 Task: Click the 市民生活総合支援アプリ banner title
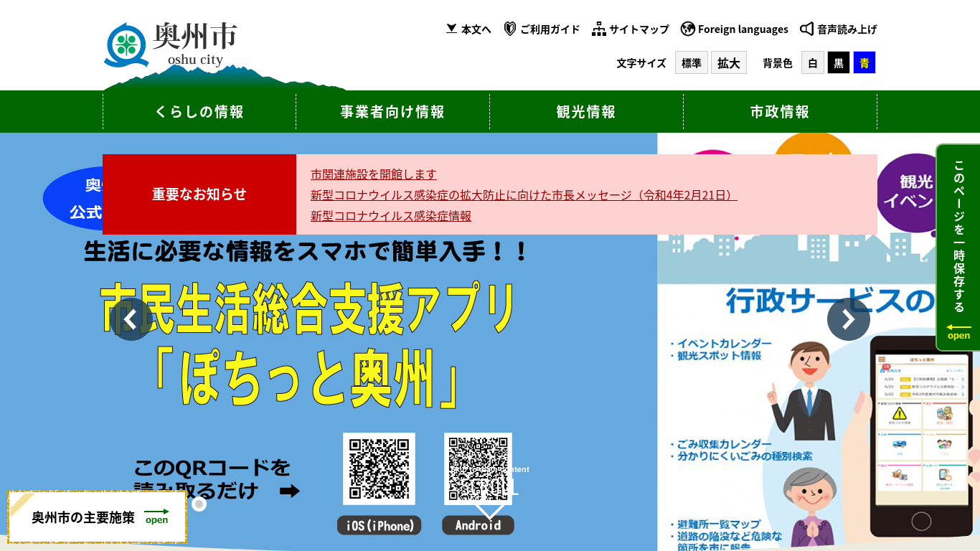tap(308, 309)
